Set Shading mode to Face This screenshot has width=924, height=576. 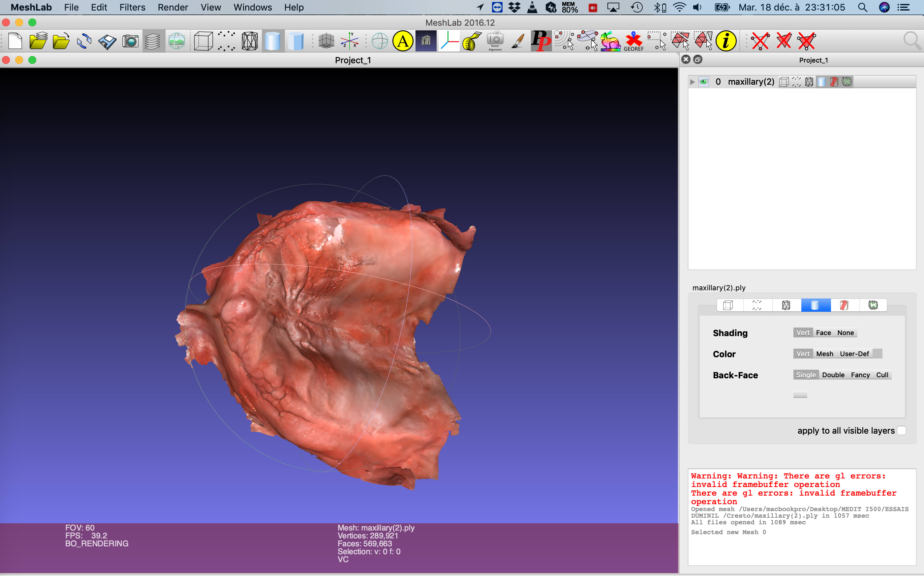[823, 332]
